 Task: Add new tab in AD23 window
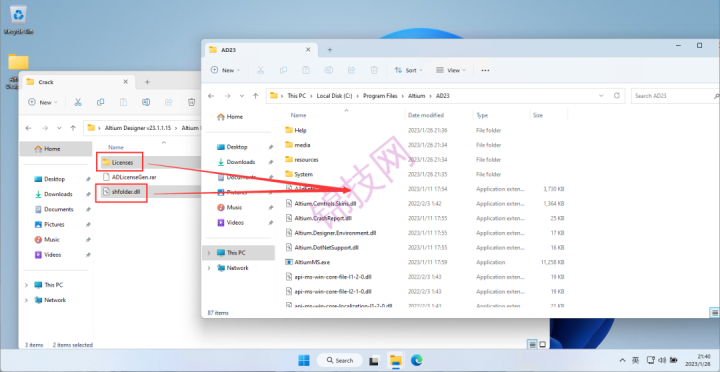click(330, 50)
